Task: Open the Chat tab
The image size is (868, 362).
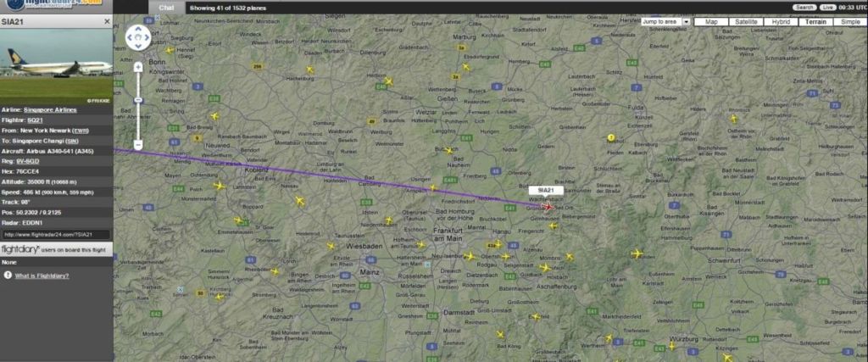Action: [166, 8]
